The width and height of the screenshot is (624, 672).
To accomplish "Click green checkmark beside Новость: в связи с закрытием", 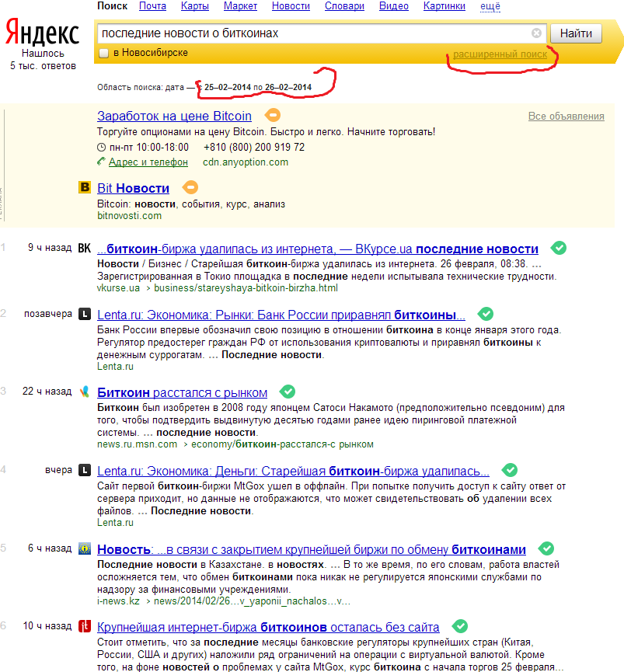I will click(546, 548).
